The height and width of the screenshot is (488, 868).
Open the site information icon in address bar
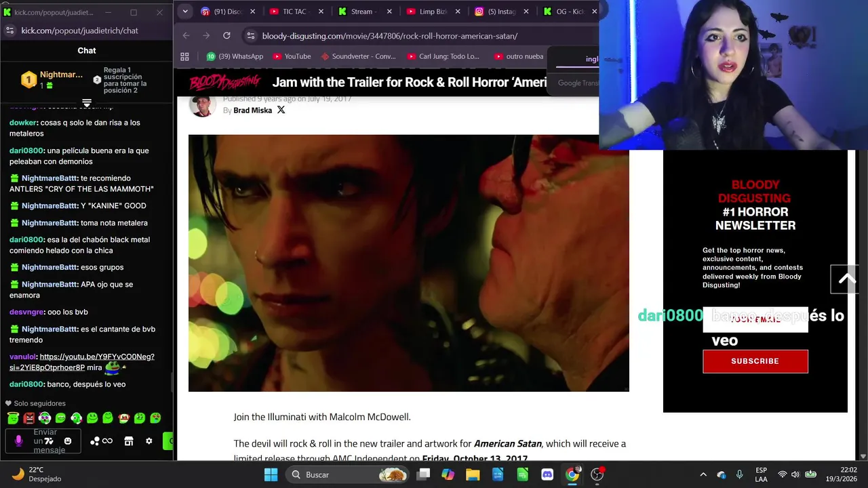coord(250,36)
